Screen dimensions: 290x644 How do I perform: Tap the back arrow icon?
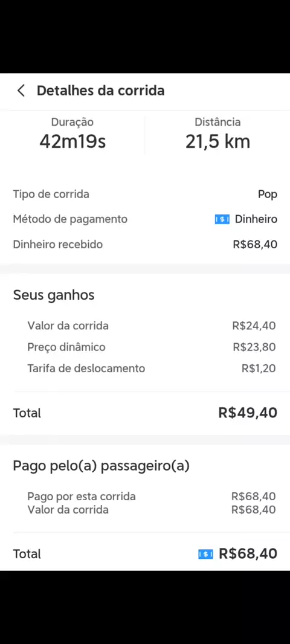point(21,91)
